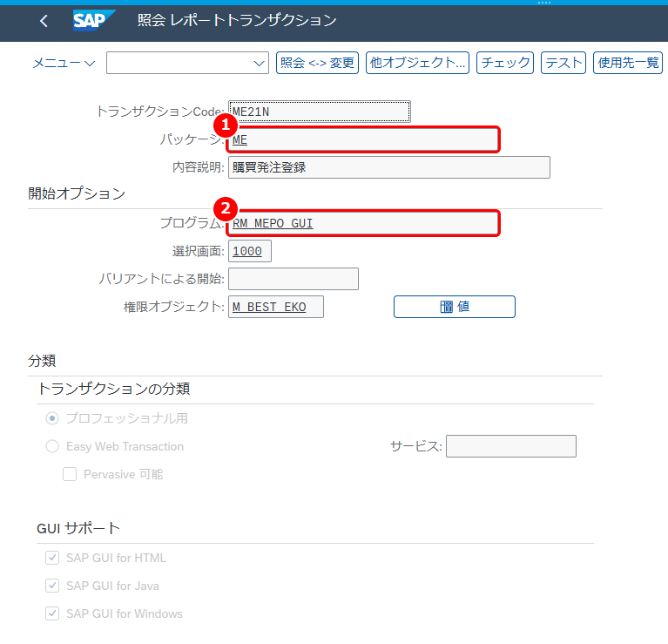Click the 値 button
The image size is (668, 644).
(x=455, y=307)
